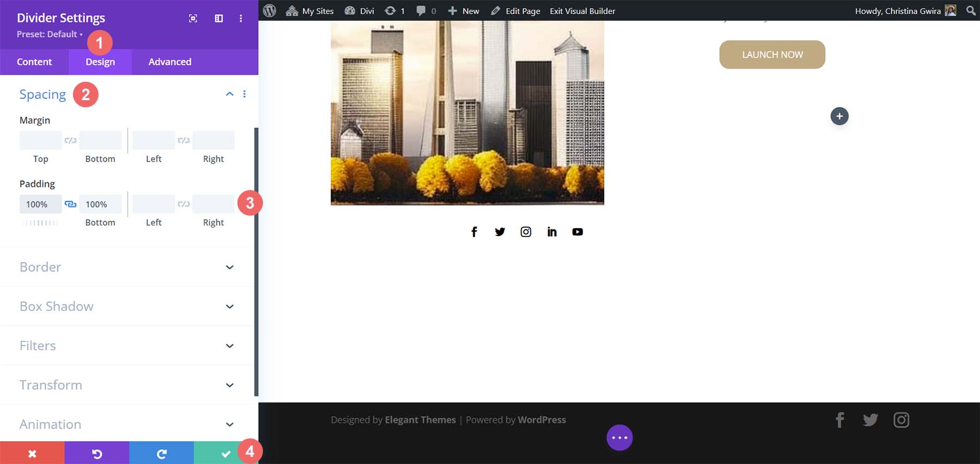Discard changes with red X button
The height and width of the screenshot is (464, 980).
(32, 453)
